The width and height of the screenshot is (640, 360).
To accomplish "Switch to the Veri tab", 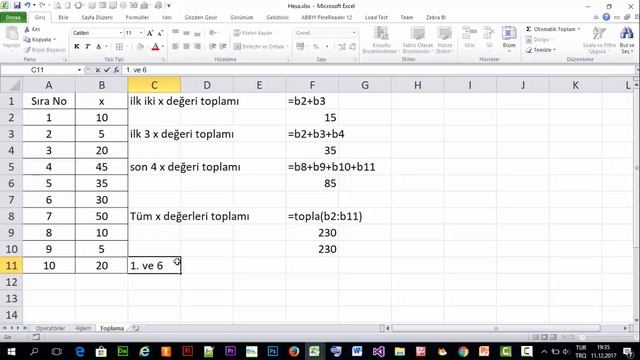I will pos(167,18).
